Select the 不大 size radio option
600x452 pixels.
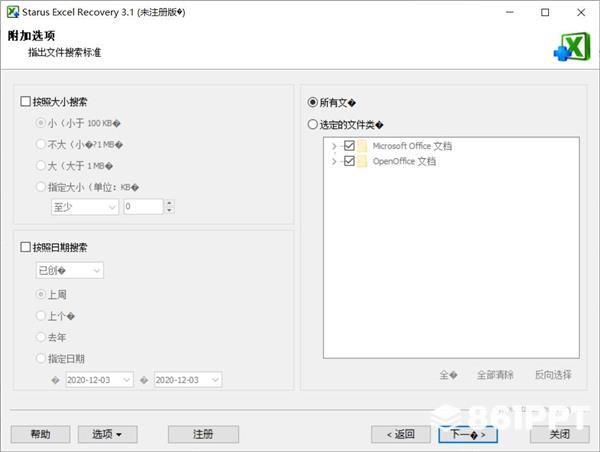point(41,144)
